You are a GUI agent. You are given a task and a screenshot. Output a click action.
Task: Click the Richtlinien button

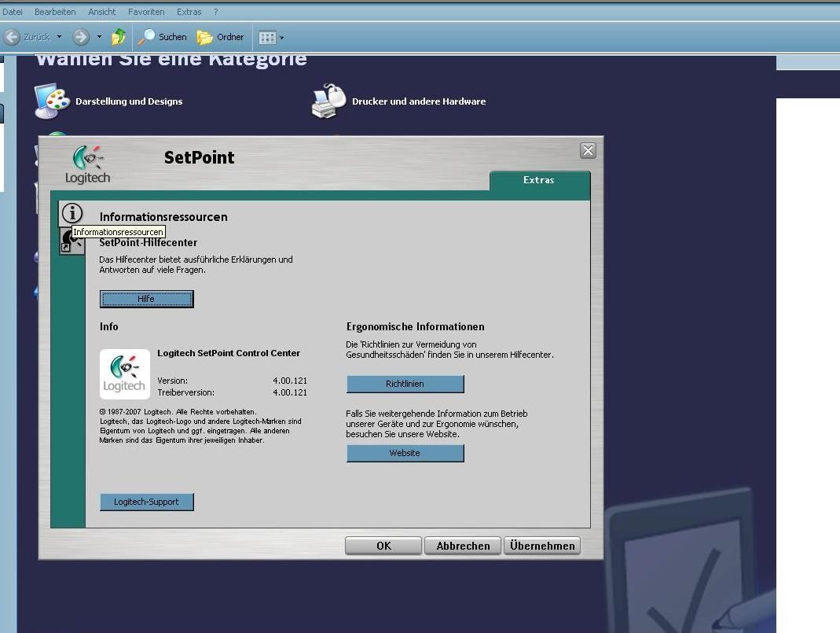[x=405, y=384]
